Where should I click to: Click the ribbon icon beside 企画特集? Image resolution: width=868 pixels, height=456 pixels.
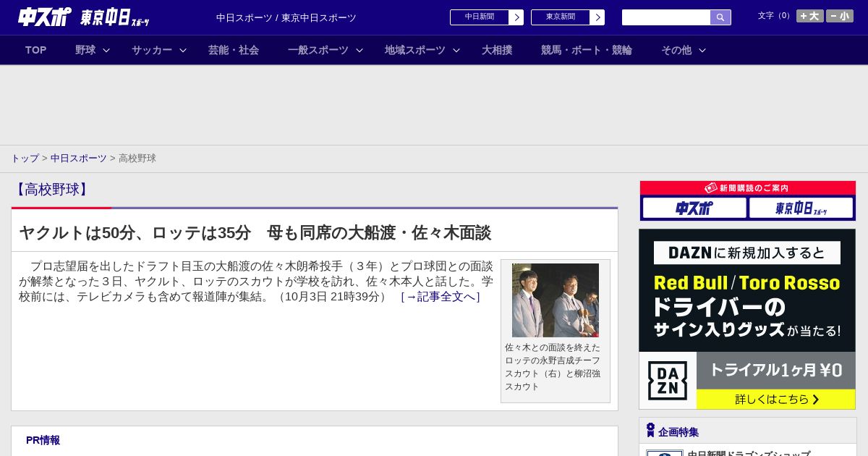tap(650, 431)
